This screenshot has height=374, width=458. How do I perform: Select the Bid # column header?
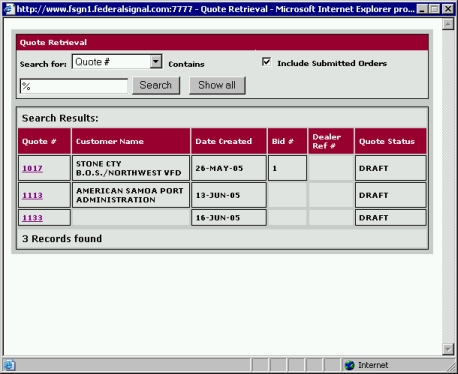coord(287,141)
